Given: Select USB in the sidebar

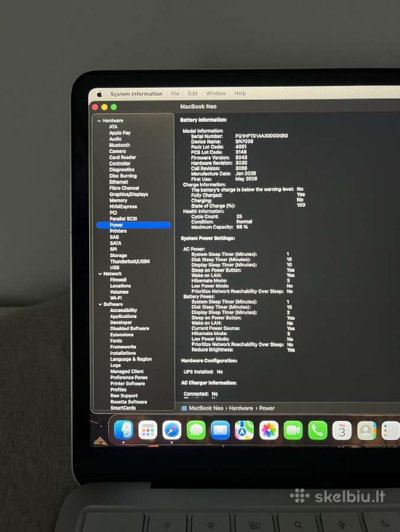Looking at the screenshot, I should tap(114, 268).
